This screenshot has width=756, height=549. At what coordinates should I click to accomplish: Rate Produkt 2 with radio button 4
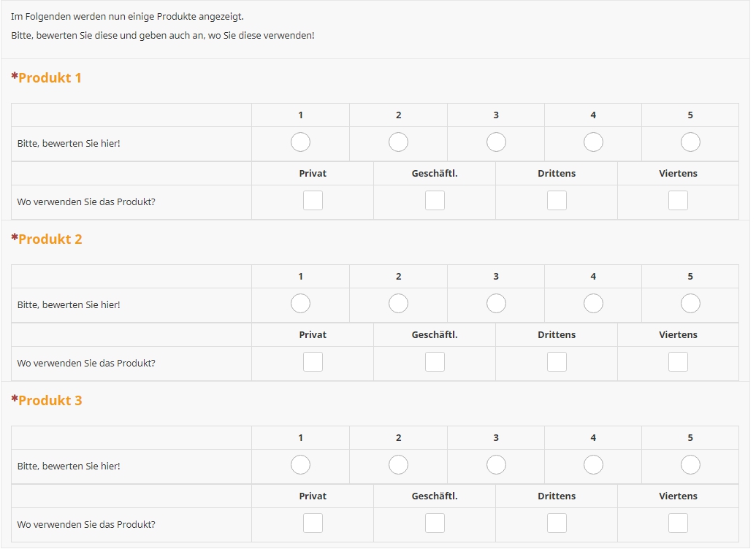point(593,304)
